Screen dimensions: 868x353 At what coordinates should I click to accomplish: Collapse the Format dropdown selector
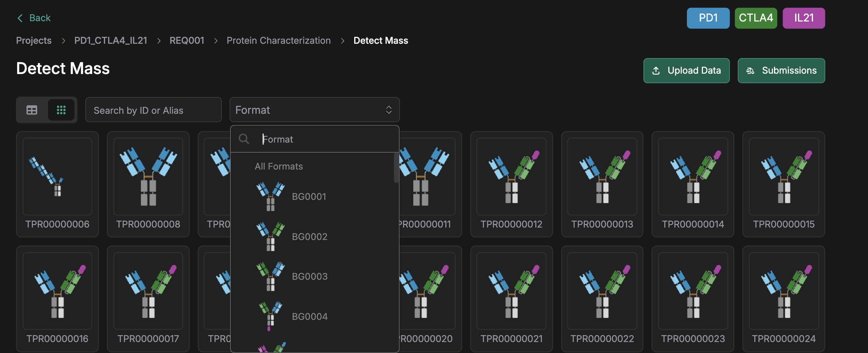coord(388,110)
